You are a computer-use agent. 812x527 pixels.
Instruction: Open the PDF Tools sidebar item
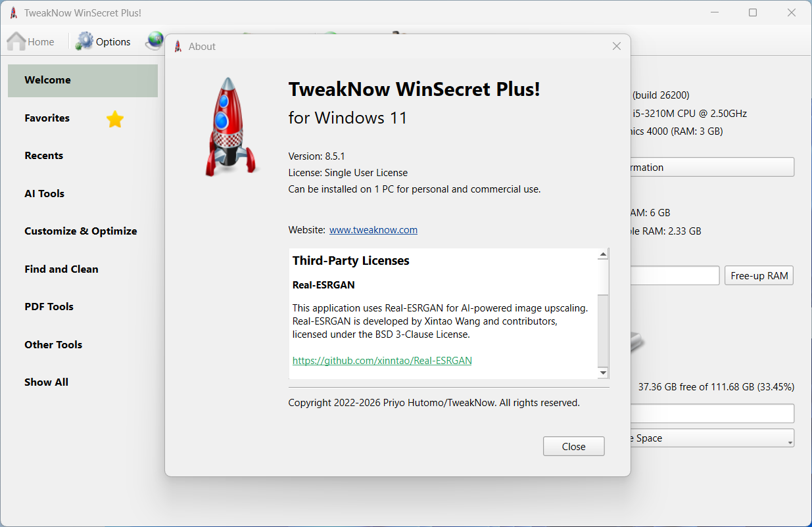49,307
